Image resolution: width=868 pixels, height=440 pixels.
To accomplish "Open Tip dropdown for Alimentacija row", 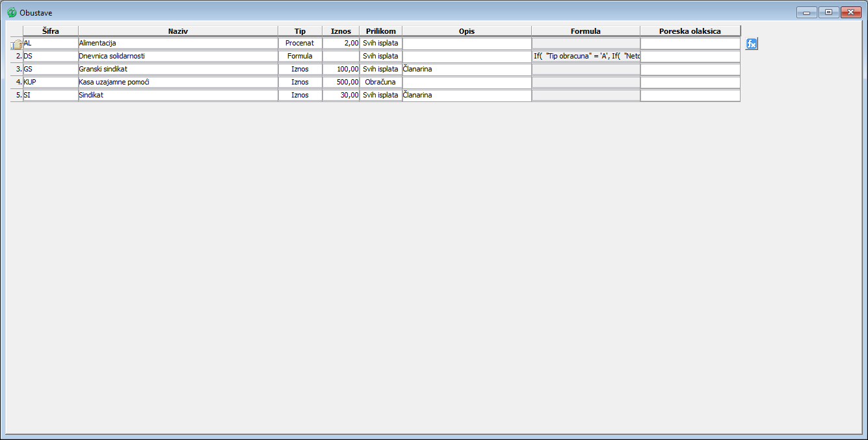I will click(x=300, y=44).
